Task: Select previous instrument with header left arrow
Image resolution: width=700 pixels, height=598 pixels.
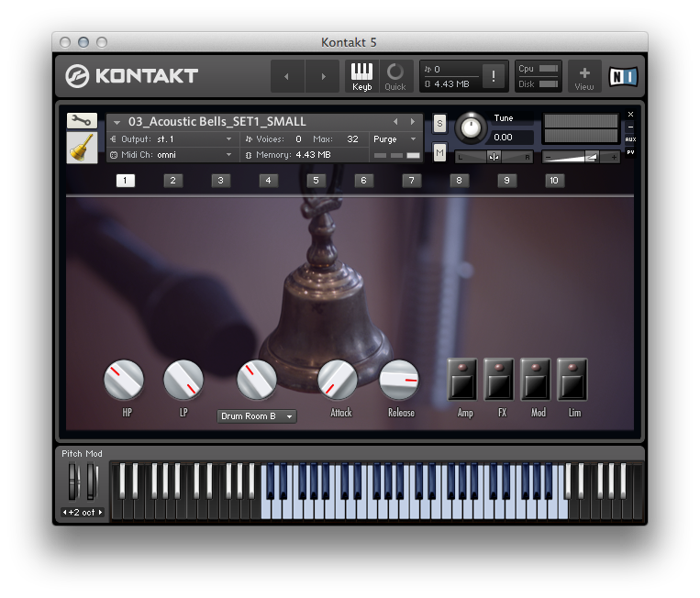Action: [x=395, y=121]
